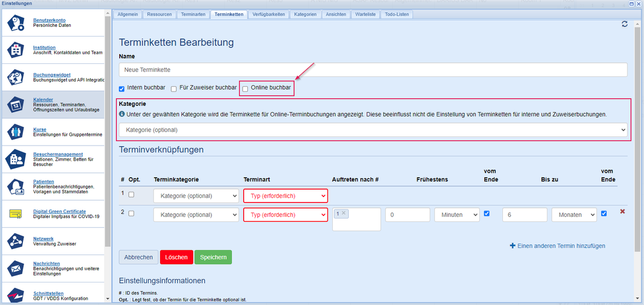Switch to the Allgemein tab
The height and width of the screenshot is (305, 644).
[128, 14]
